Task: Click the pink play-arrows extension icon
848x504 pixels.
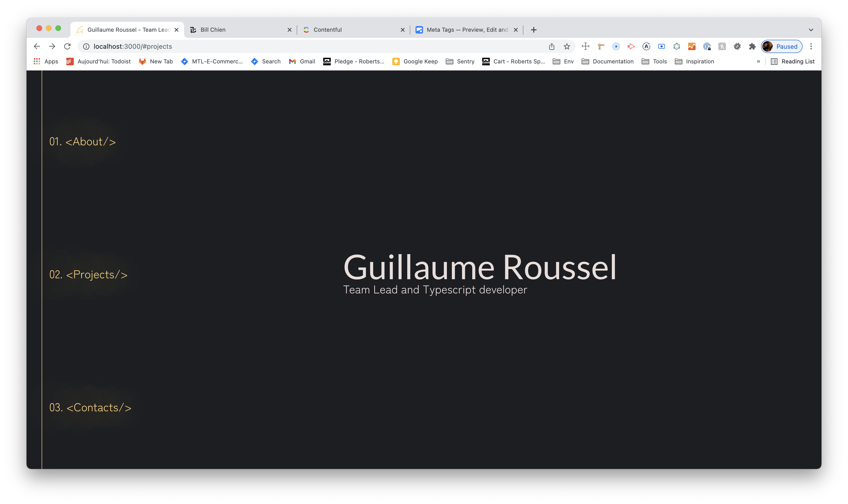Action: click(x=631, y=46)
